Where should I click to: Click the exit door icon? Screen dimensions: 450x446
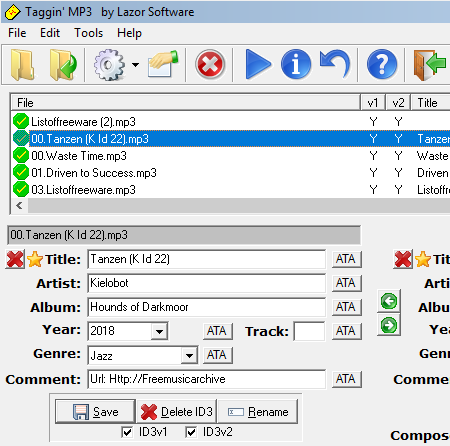(430, 65)
